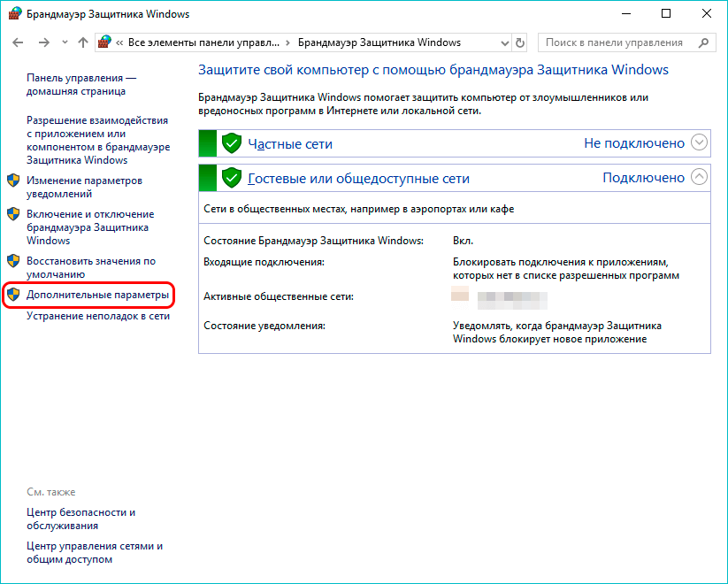Image resolution: width=728 pixels, height=584 pixels.
Task: Click the Control Panel search field
Action: 626,42
